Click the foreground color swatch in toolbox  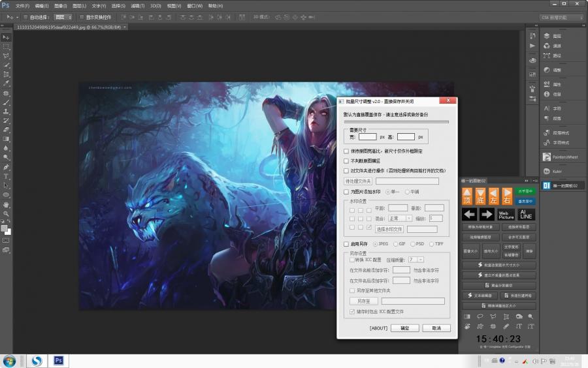pos(4,228)
